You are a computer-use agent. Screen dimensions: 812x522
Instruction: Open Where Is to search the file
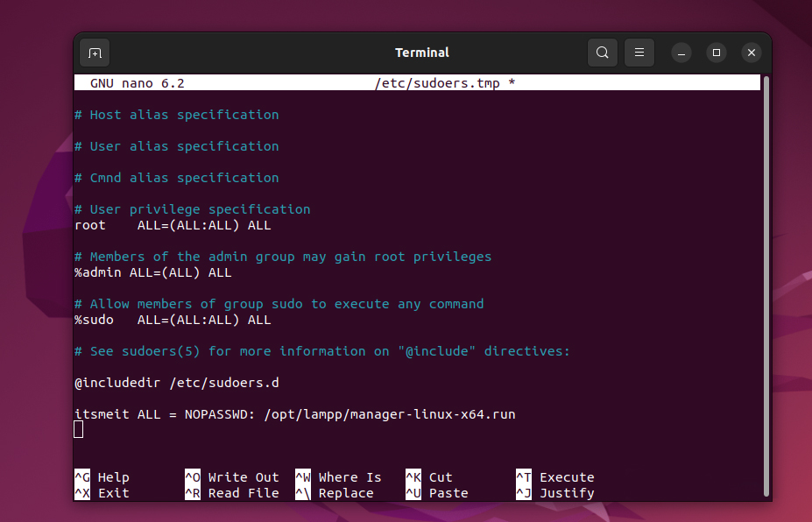click(340, 476)
